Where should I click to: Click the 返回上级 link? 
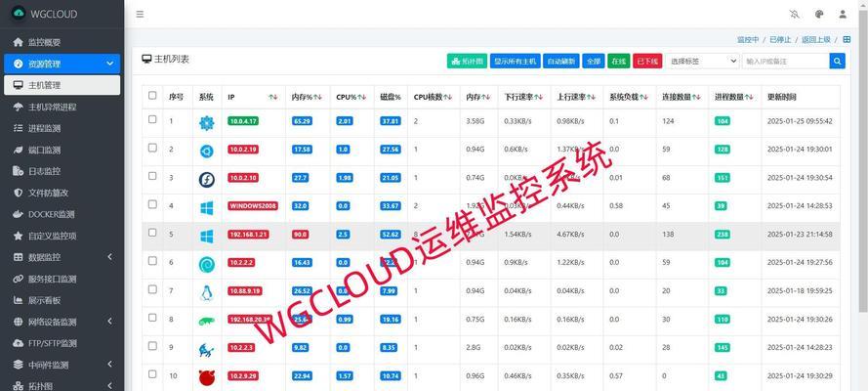pos(816,40)
